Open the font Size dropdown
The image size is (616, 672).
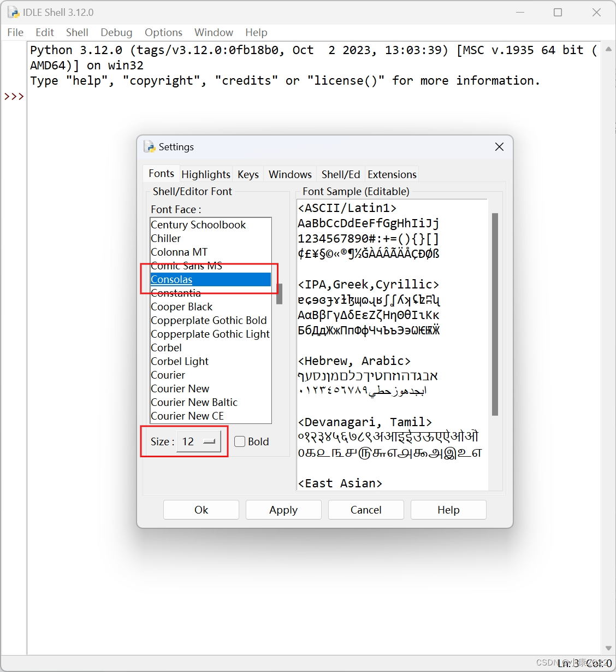199,441
